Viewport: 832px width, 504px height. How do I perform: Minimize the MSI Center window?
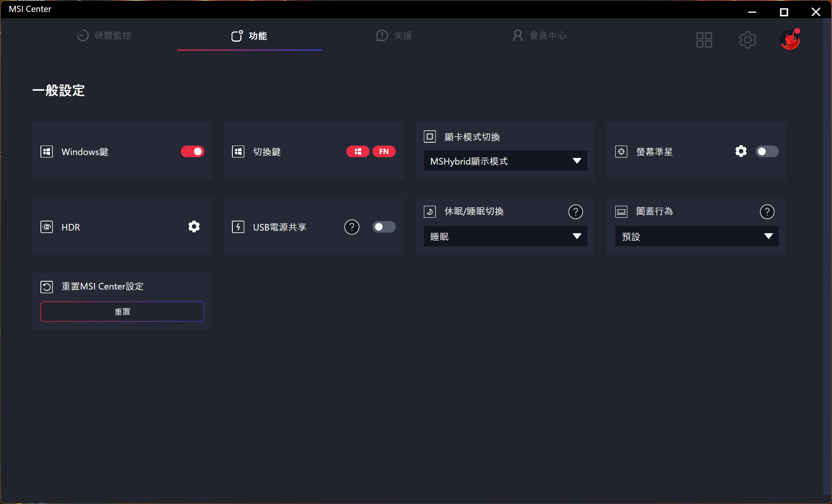click(x=752, y=12)
